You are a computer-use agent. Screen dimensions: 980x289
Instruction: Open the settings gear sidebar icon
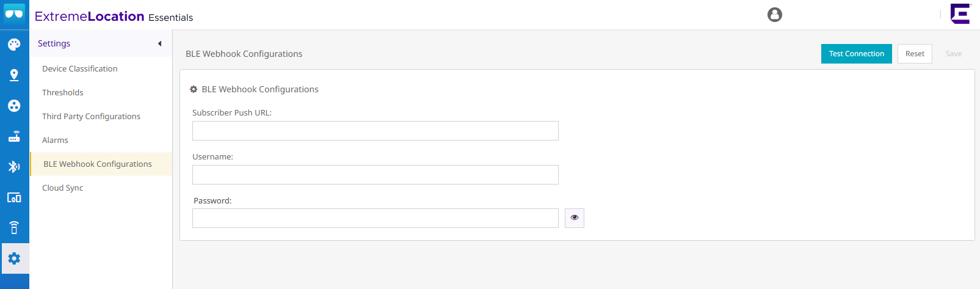14,258
